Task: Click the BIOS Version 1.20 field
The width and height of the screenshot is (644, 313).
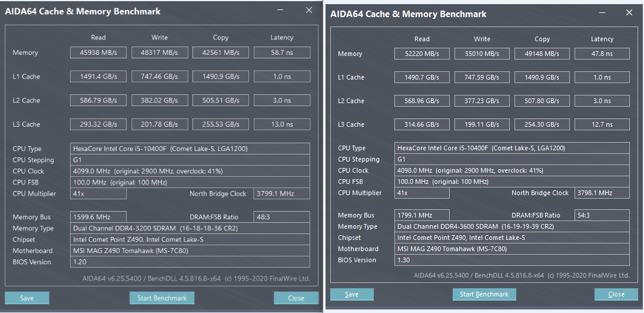Action: [x=190, y=262]
